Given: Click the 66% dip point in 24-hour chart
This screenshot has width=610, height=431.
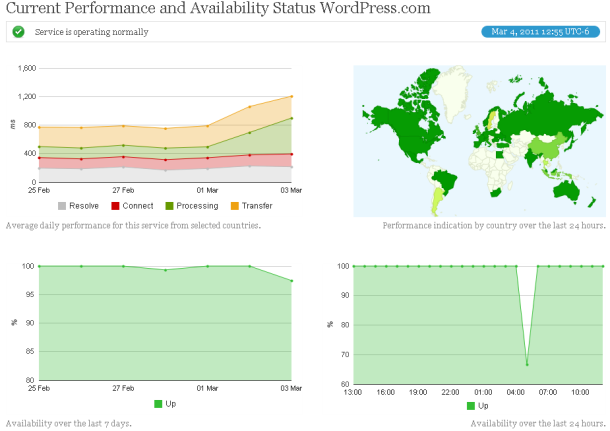Looking at the screenshot, I should click(x=527, y=364).
